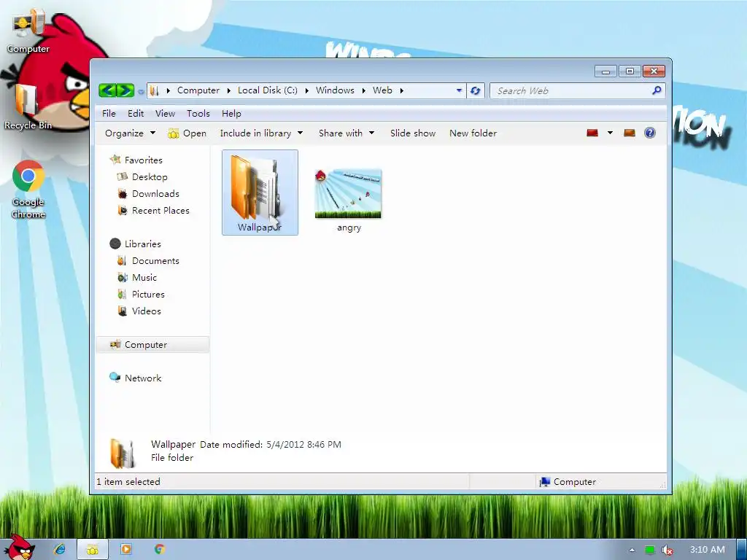Create a New folder

(x=473, y=133)
